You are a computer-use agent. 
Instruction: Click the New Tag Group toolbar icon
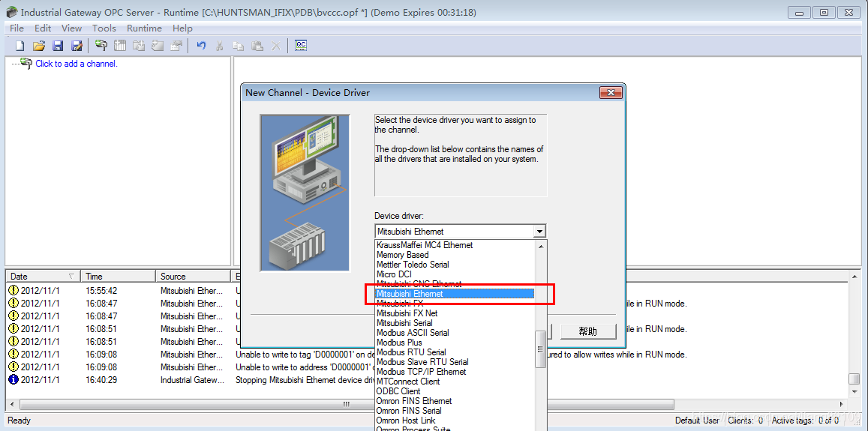tap(138, 46)
